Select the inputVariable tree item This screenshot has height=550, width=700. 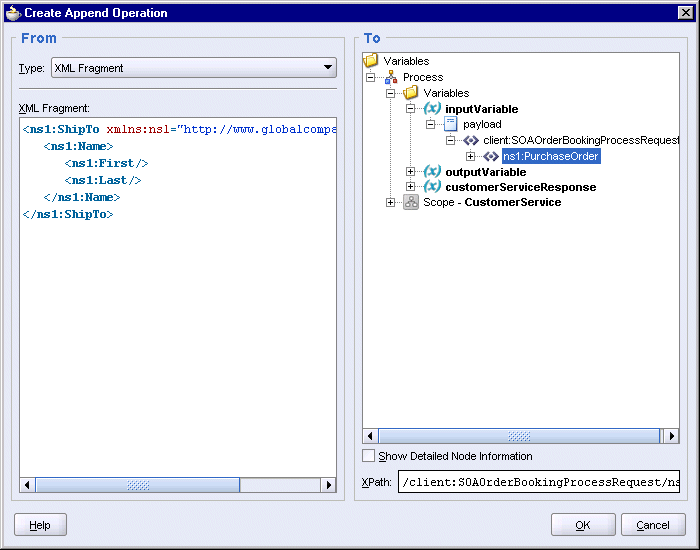coord(482,109)
